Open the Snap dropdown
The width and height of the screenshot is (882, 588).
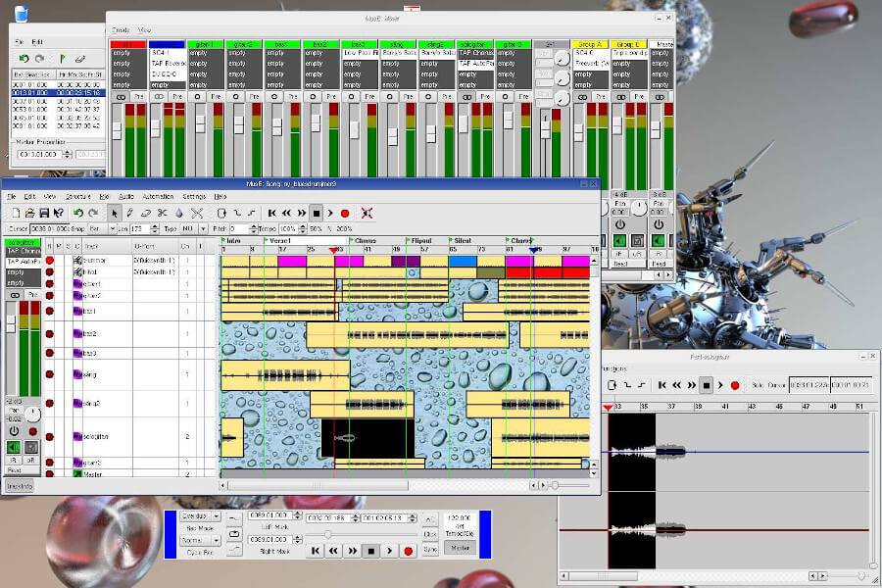click(101, 228)
